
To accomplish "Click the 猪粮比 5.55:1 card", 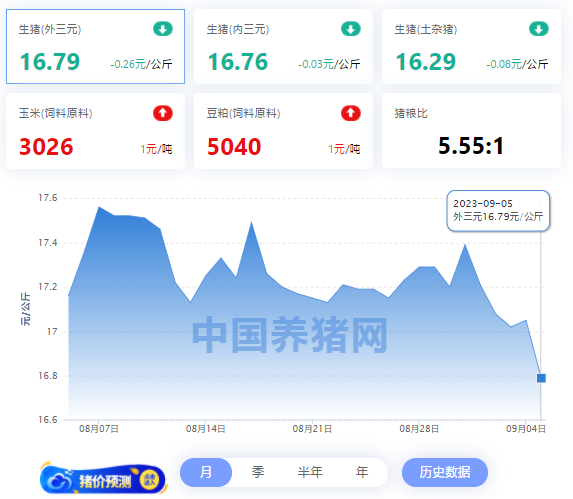I will coord(471,131).
